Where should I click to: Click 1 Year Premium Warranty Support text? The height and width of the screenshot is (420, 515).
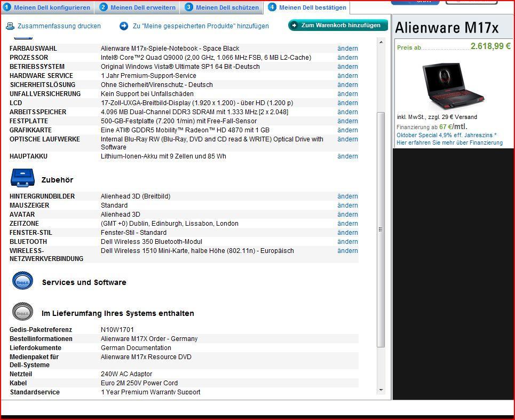click(150, 392)
